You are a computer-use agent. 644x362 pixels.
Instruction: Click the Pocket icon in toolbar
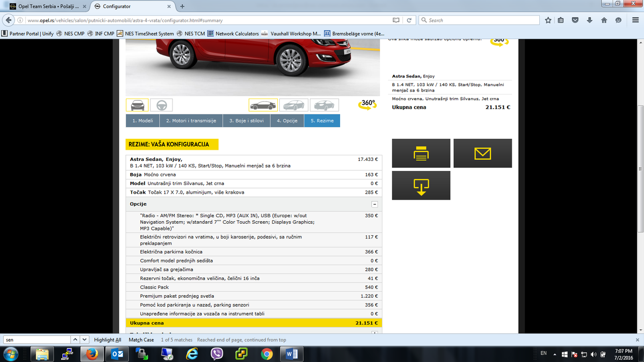pyautogui.click(x=575, y=20)
